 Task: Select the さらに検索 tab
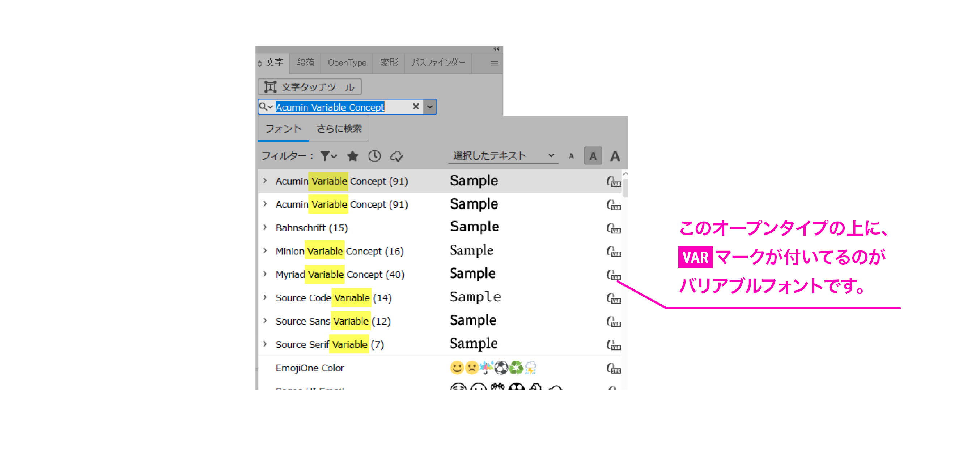tap(339, 129)
